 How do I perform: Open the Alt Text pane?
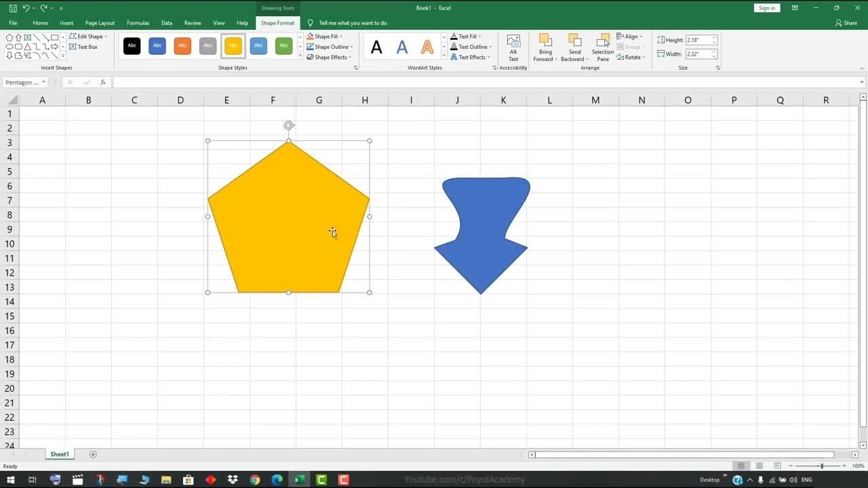click(x=513, y=47)
